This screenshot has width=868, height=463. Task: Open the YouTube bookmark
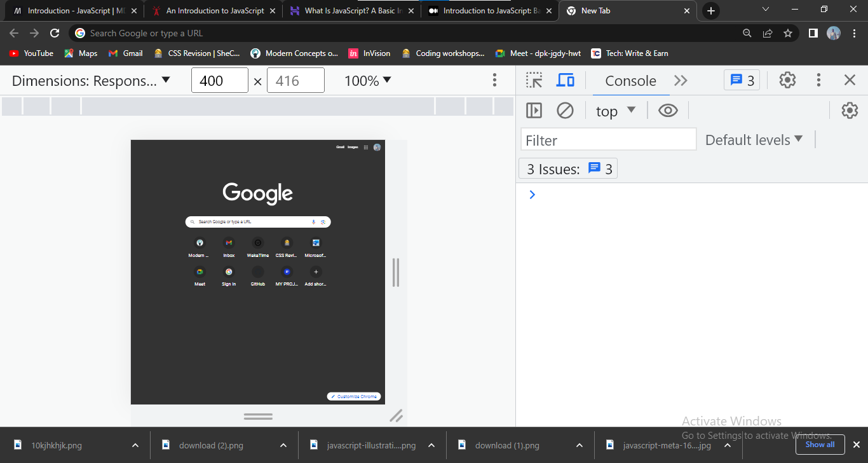click(x=31, y=53)
